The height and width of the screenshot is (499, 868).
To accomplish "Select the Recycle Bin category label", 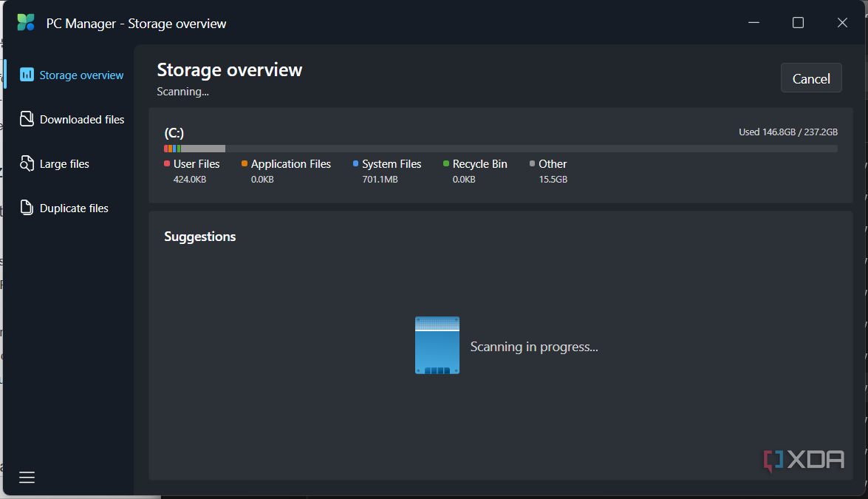I will [x=480, y=164].
